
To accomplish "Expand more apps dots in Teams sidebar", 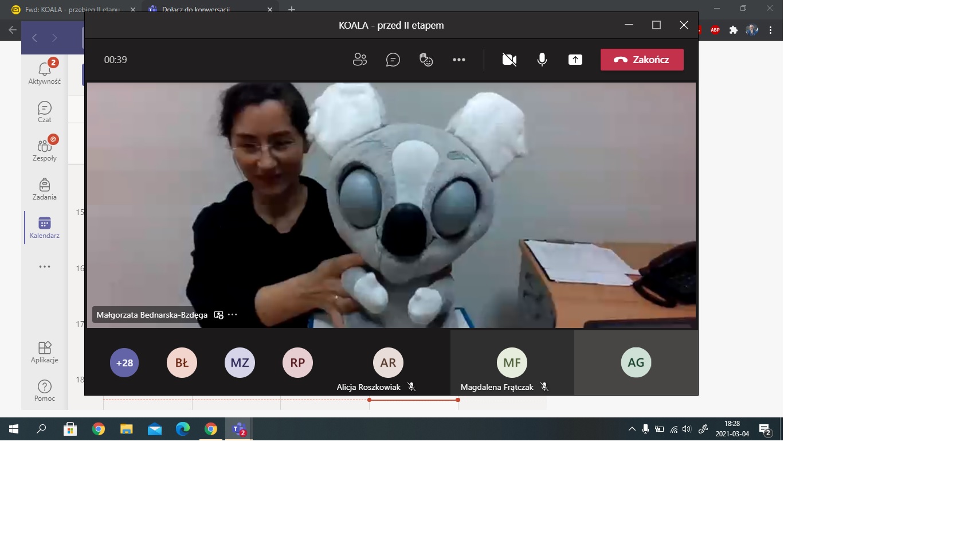I will (45, 267).
